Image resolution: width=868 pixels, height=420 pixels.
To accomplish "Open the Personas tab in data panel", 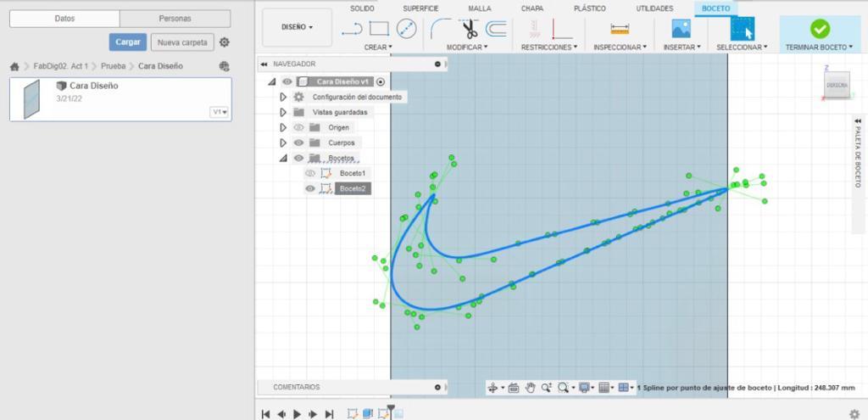I will click(175, 19).
